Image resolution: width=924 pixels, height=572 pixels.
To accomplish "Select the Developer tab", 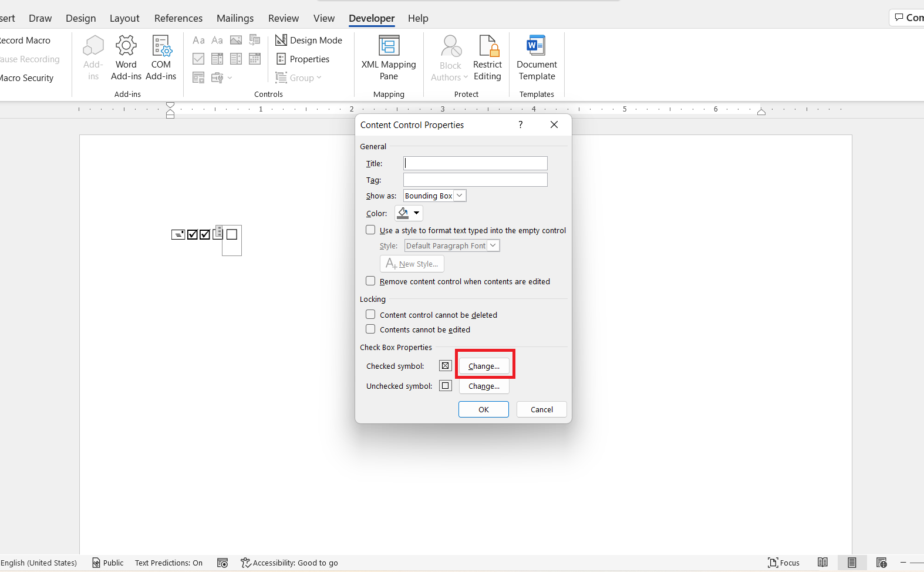I will (372, 18).
